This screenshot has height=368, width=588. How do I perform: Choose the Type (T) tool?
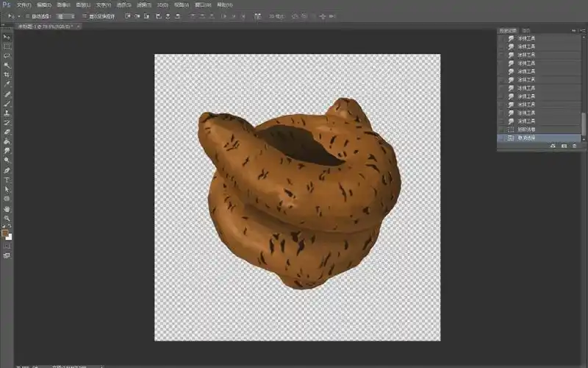pos(7,180)
